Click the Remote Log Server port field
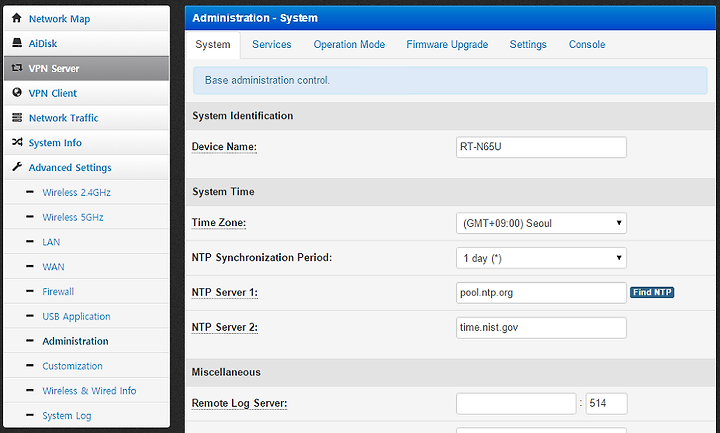The width and height of the screenshot is (720, 433). [606, 404]
